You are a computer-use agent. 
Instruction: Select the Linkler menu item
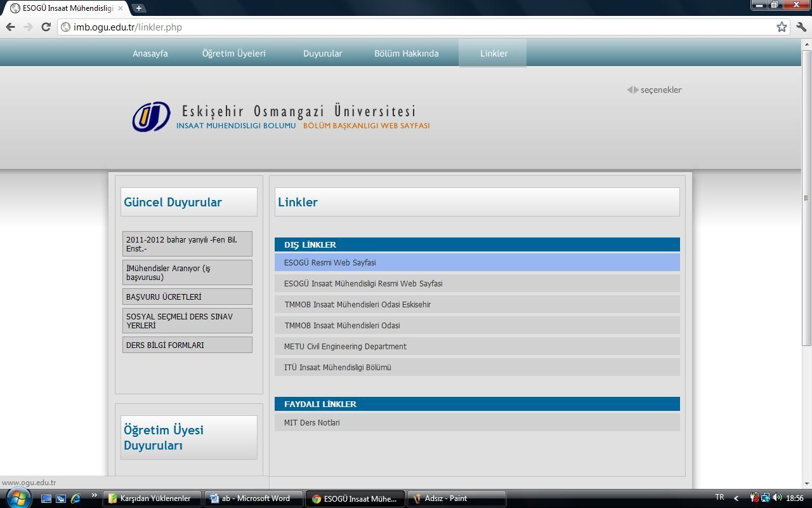pos(494,53)
